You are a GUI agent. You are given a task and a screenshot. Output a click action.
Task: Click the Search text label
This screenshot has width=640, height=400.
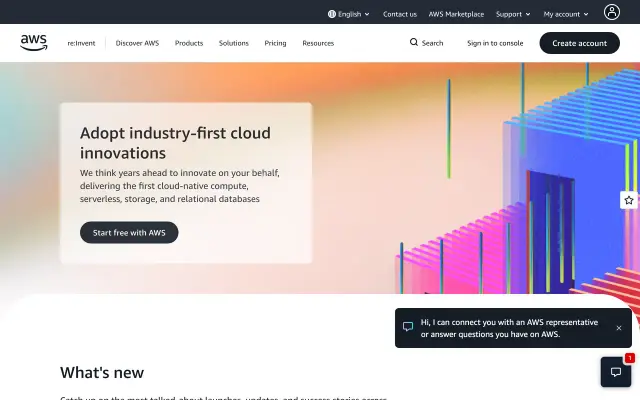tap(432, 43)
